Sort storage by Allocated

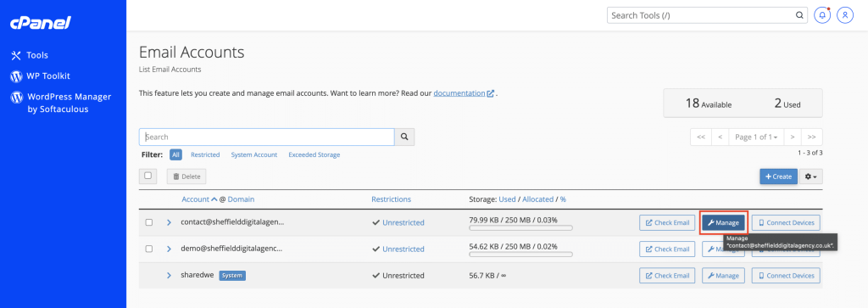point(537,199)
